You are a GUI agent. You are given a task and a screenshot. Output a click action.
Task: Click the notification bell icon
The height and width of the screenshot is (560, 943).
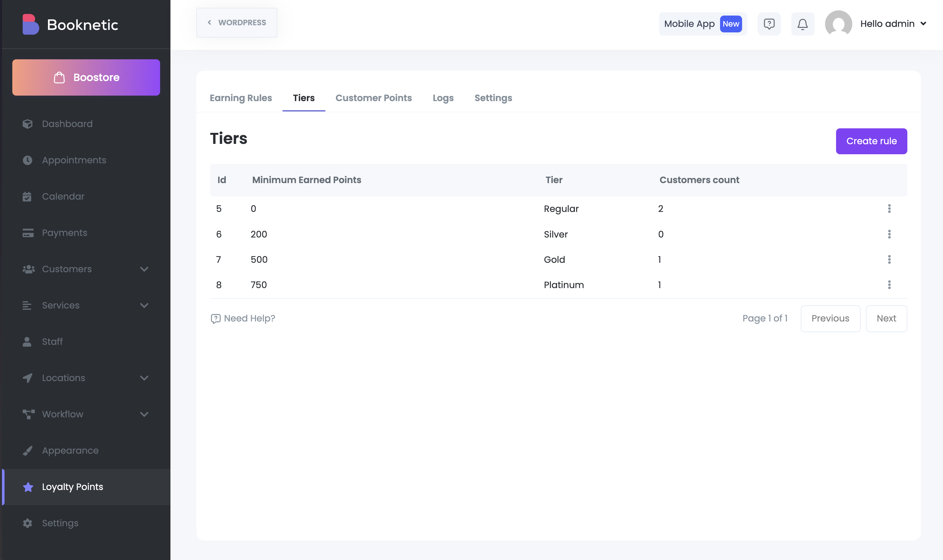pyautogui.click(x=802, y=24)
